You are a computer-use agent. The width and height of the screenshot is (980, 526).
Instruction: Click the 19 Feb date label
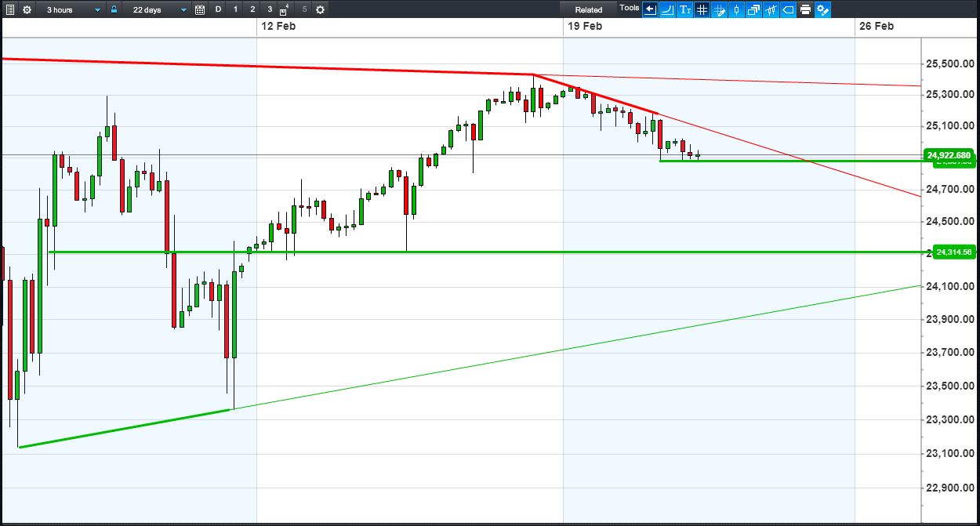(x=585, y=26)
